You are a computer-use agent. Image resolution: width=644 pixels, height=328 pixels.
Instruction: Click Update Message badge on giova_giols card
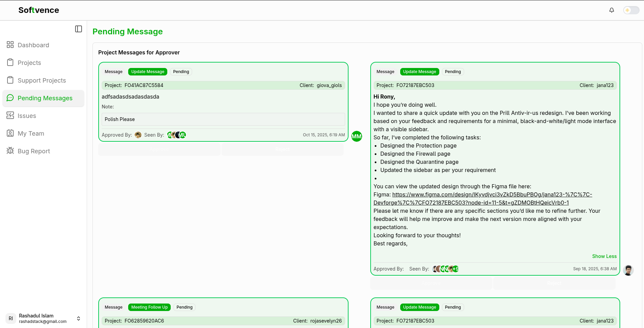click(148, 72)
